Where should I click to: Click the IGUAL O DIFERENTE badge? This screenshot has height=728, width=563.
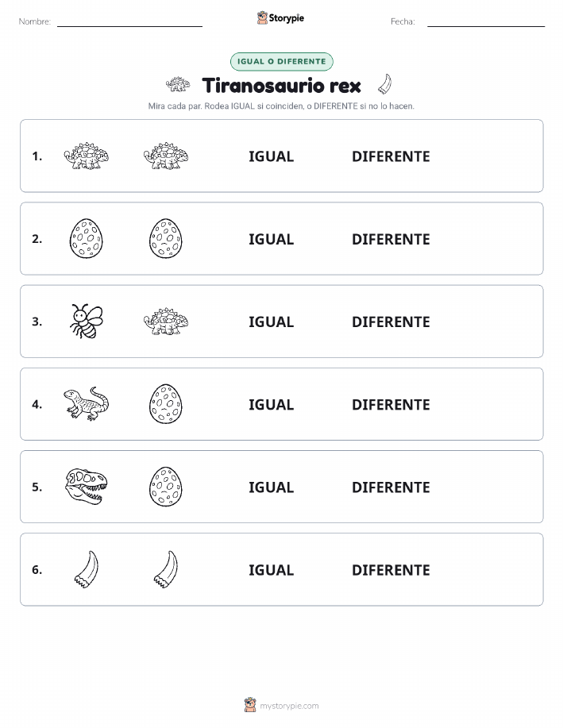[281, 61]
